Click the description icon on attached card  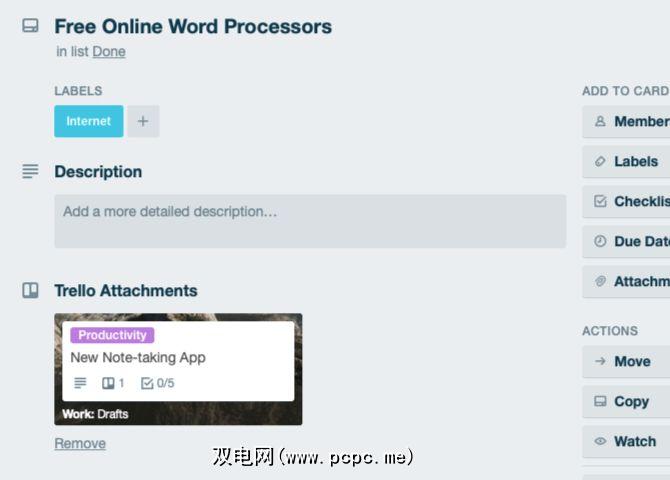(x=80, y=383)
